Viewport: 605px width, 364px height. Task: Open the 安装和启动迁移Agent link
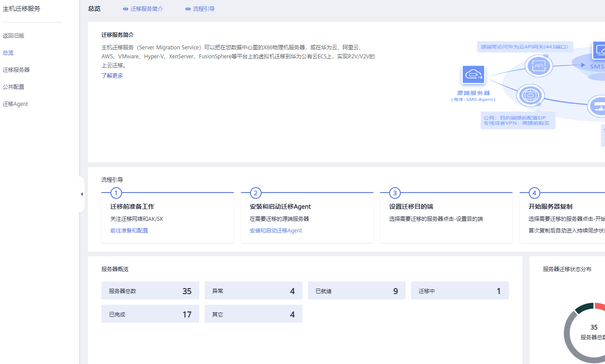[x=276, y=230]
